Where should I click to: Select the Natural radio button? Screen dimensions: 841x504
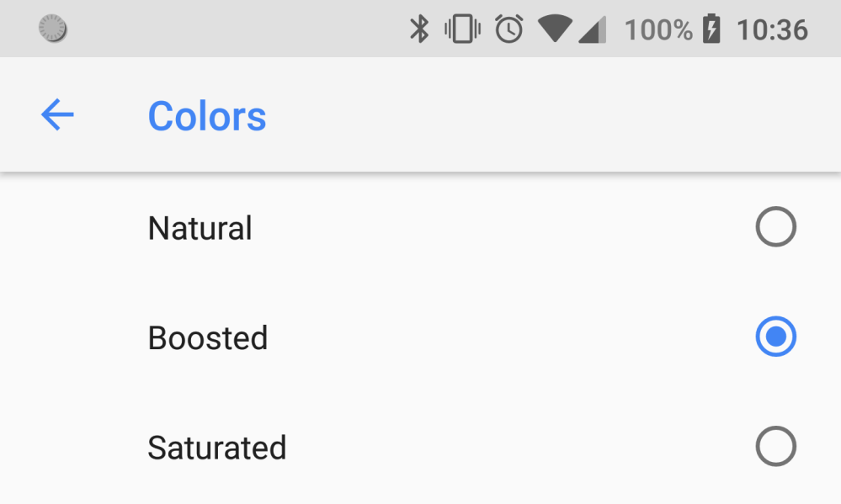(775, 227)
